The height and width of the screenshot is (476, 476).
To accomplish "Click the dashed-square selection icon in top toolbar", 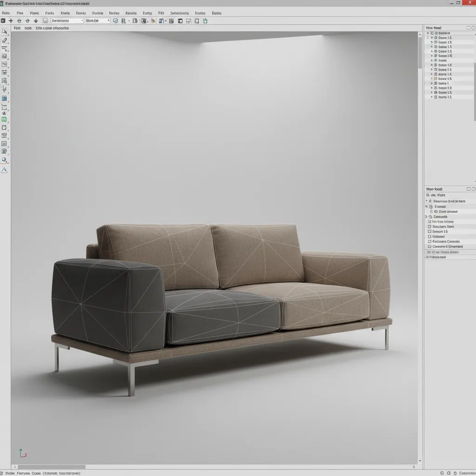I will 189,21.
